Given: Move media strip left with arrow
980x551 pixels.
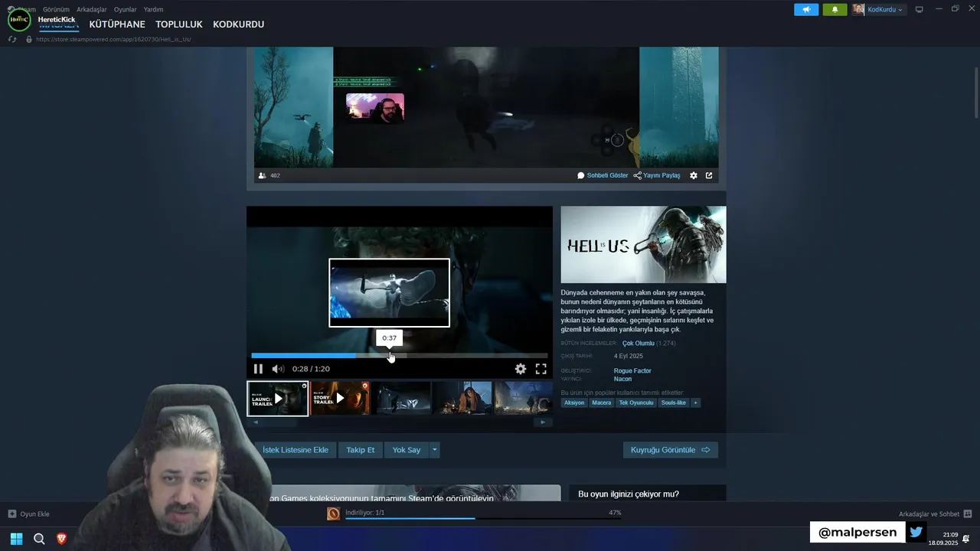Looking at the screenshot, I should pos(256,422).
